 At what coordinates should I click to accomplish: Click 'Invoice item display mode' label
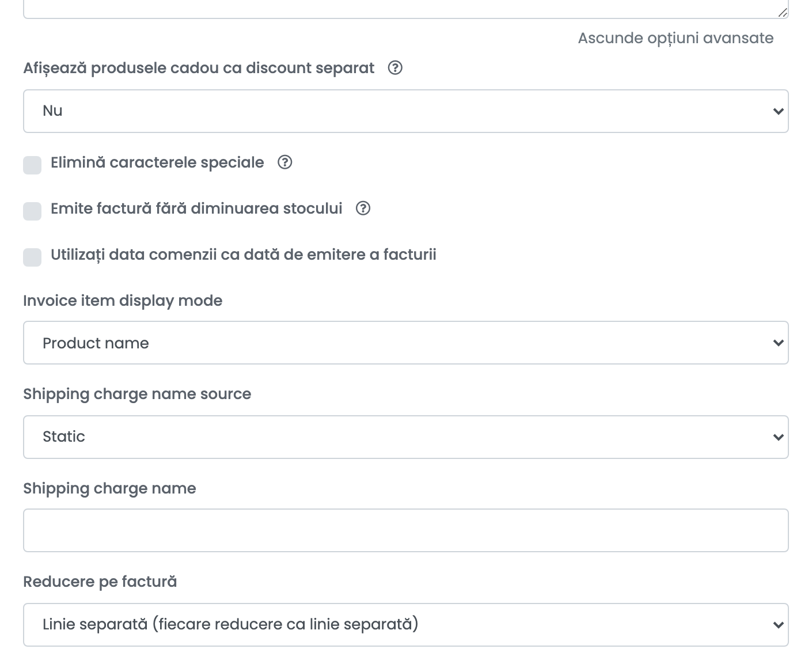coord(123,301)
